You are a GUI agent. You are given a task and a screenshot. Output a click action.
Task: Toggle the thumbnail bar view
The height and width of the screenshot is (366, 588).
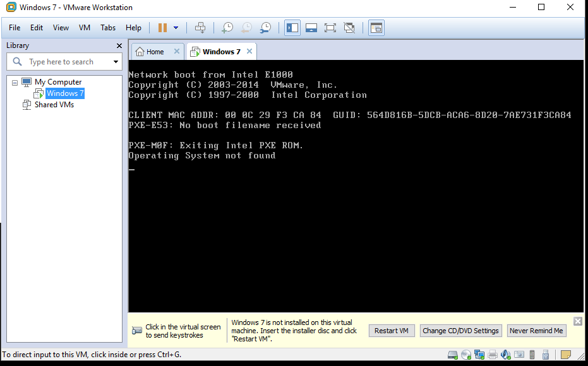[x=311, y=28]
